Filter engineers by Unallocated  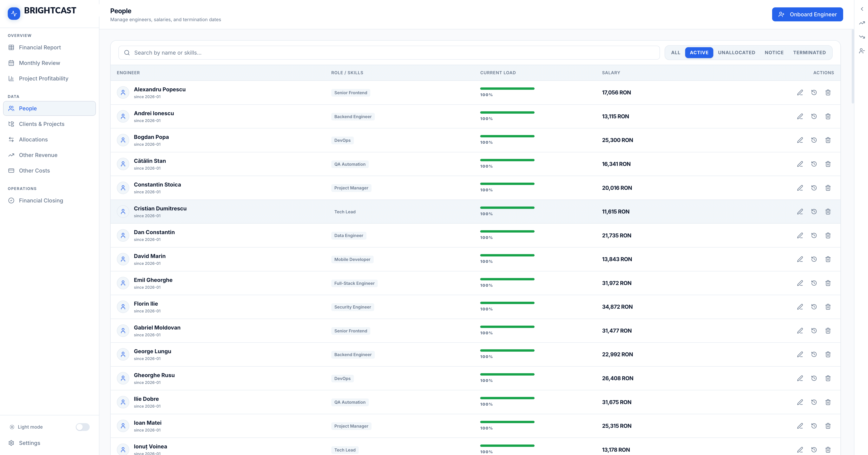pyautogui.click(x=736, y=53)
